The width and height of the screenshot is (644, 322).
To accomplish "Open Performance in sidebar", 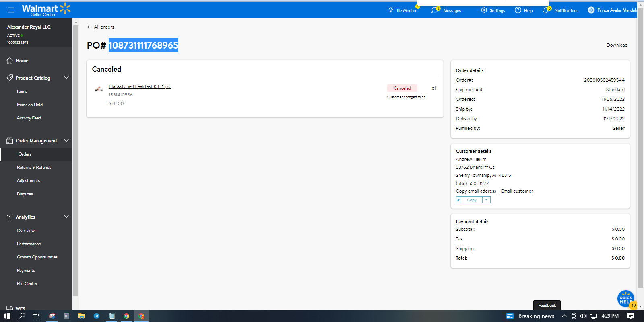I will [29, 244].
